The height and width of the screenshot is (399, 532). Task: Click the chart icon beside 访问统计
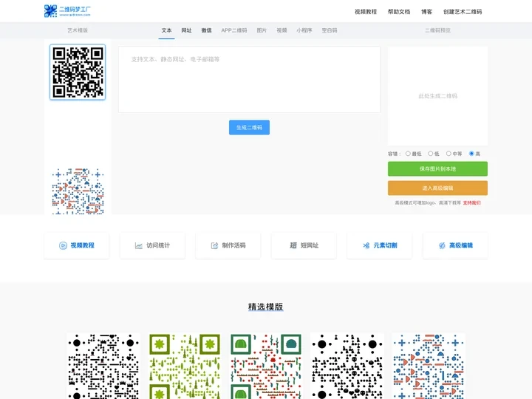point(138,245)
